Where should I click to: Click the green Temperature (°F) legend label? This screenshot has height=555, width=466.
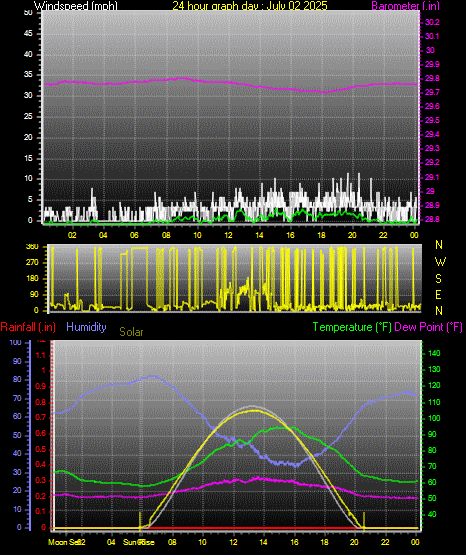[352, 327]
